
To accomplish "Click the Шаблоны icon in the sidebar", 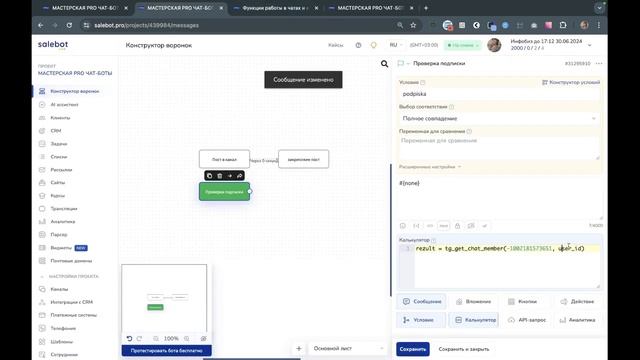I will [x=42, y=342].
